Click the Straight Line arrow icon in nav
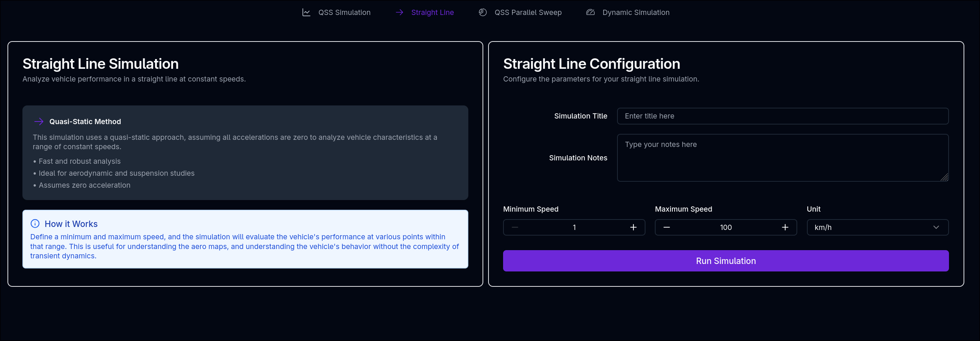980x341 pixels. click(400, 13)
